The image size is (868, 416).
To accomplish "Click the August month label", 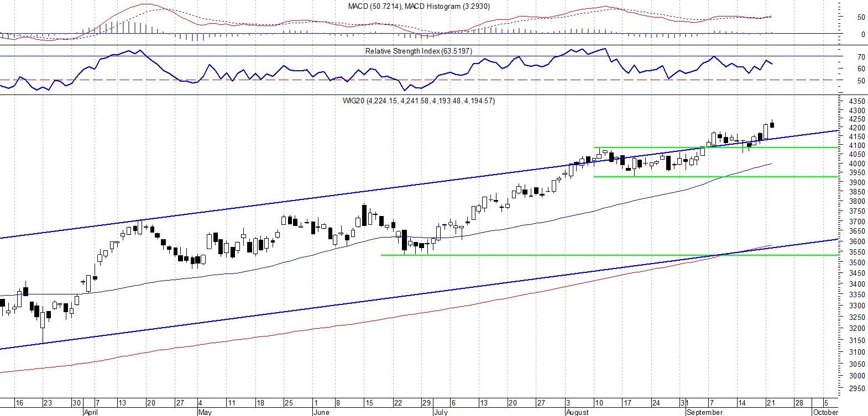I will 577,412.
